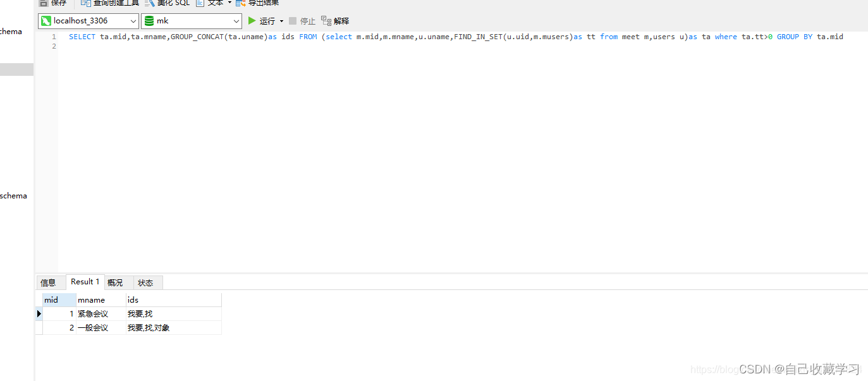
Task: Open the localhost_3306 connection dropdown
Action: (133, 20)
